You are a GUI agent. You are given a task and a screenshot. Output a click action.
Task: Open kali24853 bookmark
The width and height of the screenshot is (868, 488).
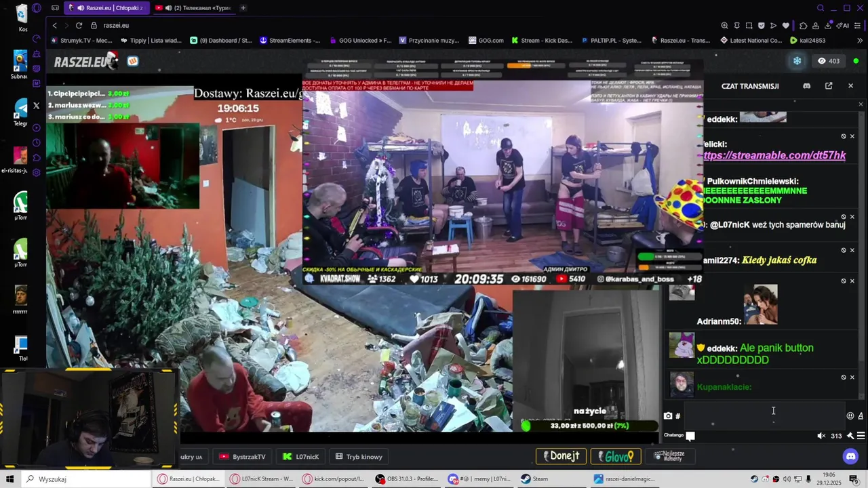[x=808, y=41]
